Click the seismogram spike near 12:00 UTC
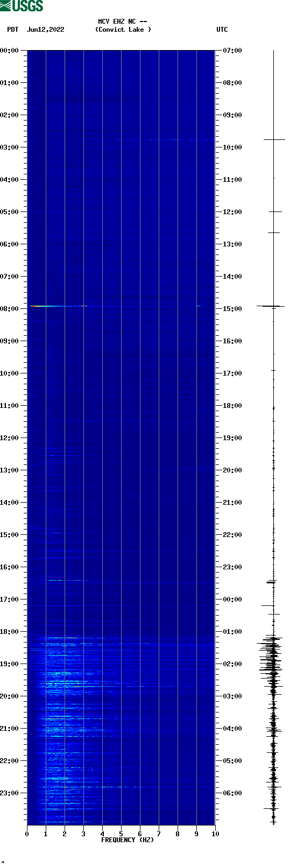 [x=275, y=211]
